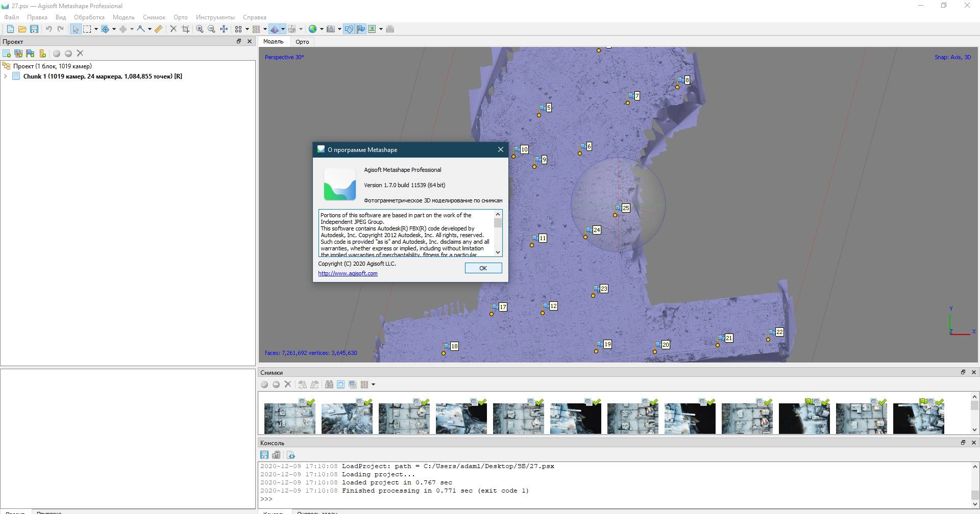Click marker 25 flag in the model view
This screenshot has height=514, width=980.
coord(618,208)
